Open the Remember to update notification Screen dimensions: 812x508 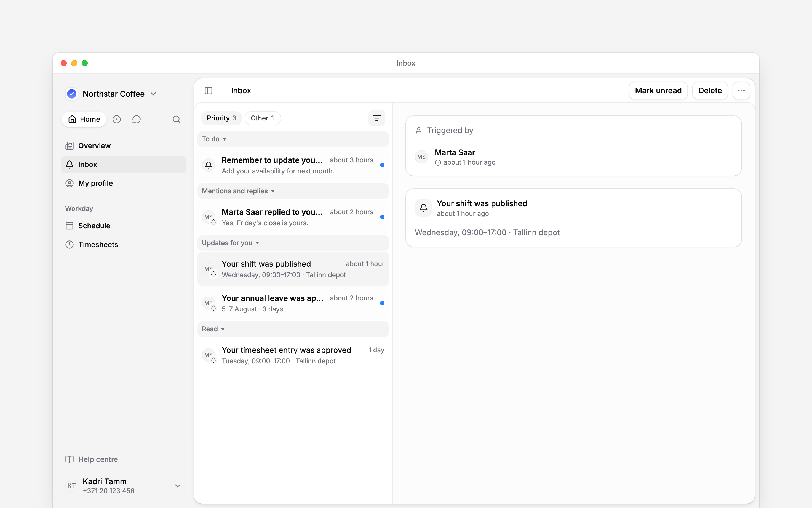(x=293, y=165)
